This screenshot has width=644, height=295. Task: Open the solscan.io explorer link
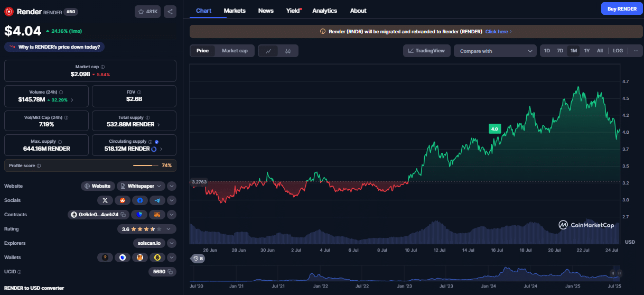pyautogui.click(x=150, y=243)
